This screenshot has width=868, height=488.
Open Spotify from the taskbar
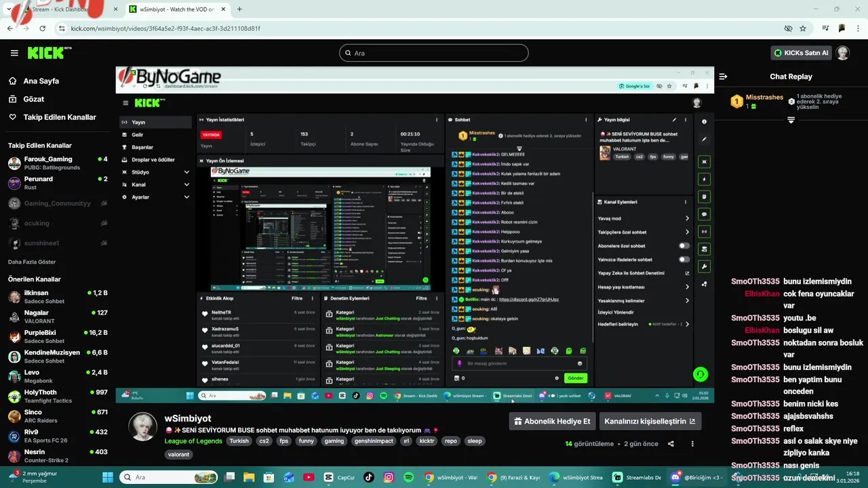(x=409, y=477)
